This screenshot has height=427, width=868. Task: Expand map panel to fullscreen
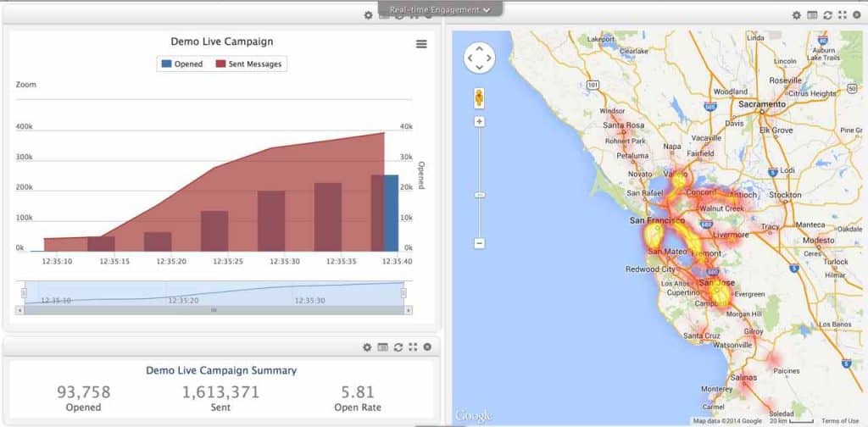point(843,15)
